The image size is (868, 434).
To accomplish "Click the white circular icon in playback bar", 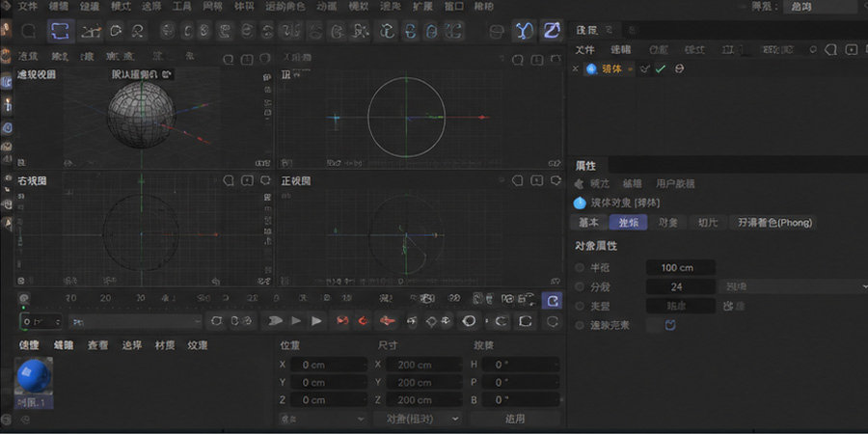I will [470, 320].
